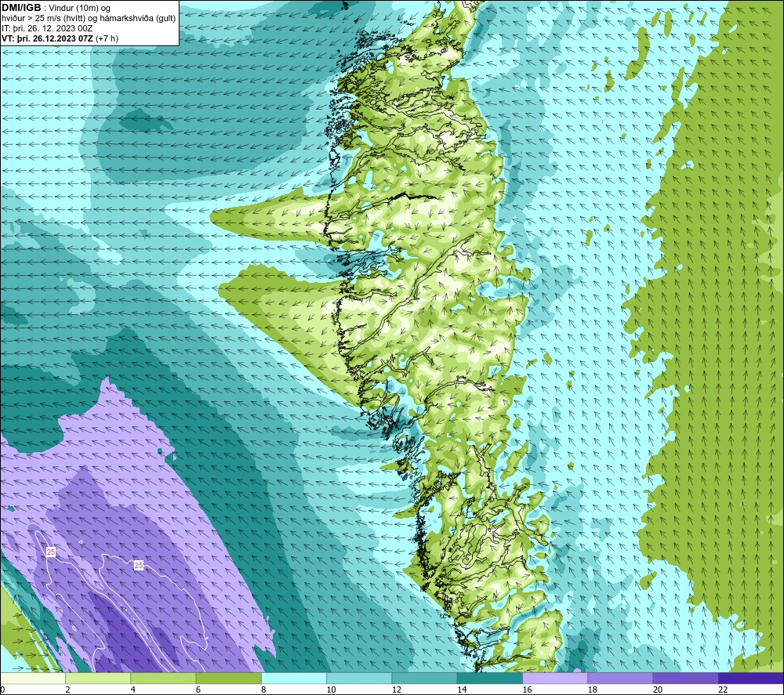Click the VT: þri. 26.12.2023 07Z line
The height and width of the screenshot is (695, 784).
click(48, 38)
